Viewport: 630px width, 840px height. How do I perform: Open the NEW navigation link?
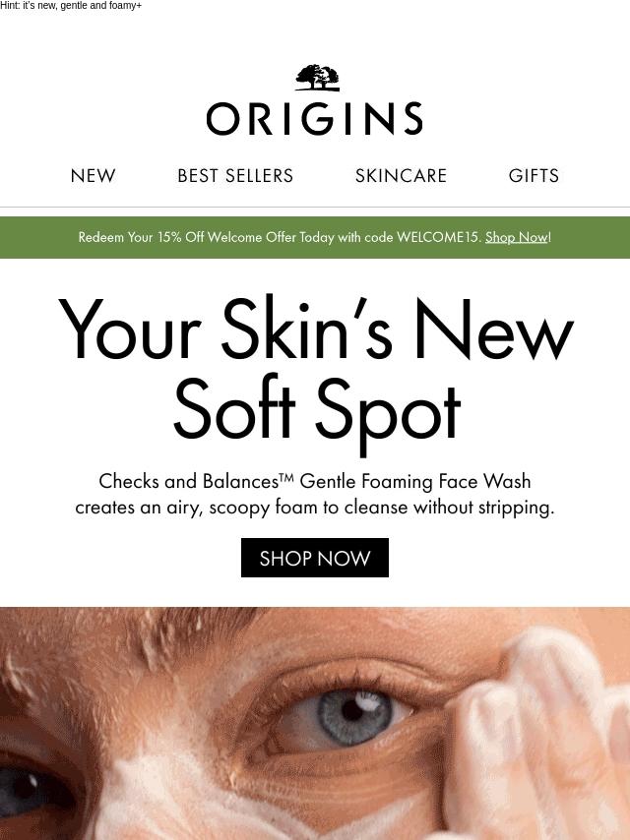coord(93,176)
